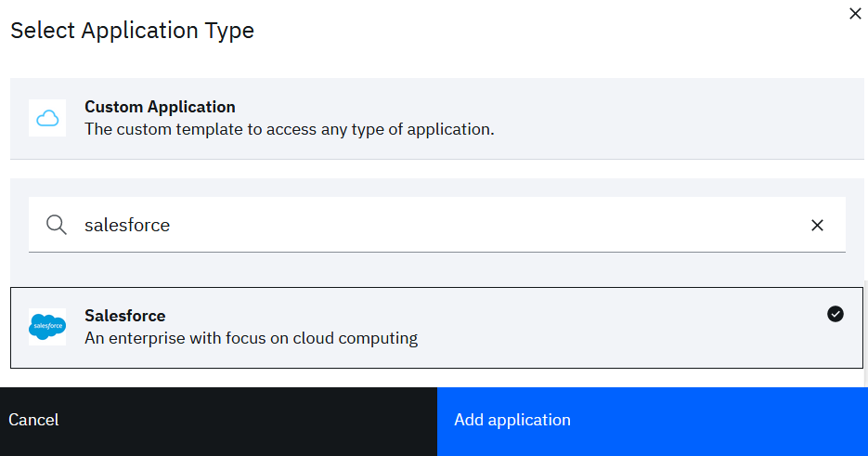
Task: Close the Select Application Type dialog
Action: click(x=855, y=14)
